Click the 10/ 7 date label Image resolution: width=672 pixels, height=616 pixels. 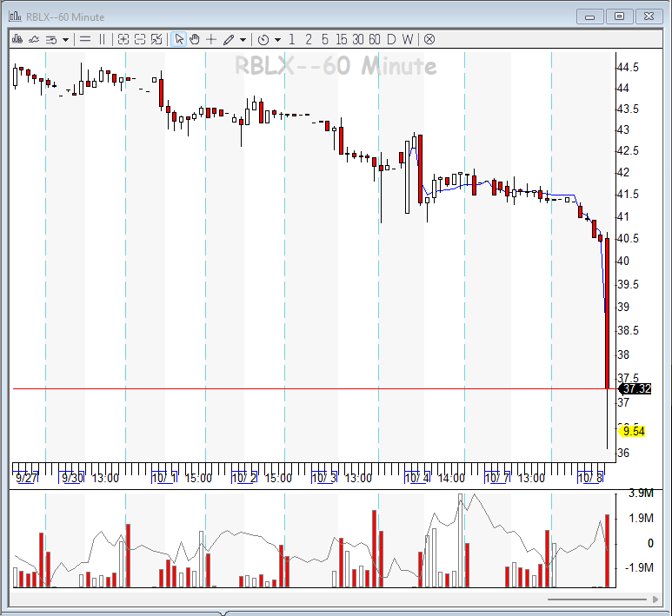click(x=497, y=478)
